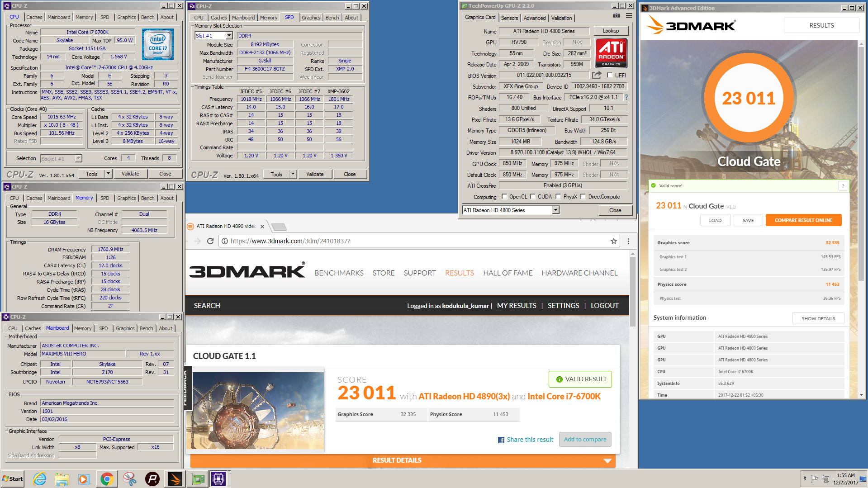Click the RESULTS button in 3DMark app
Image resolution: width=868 pixels, height=488 pixels.
pos(821,25)
